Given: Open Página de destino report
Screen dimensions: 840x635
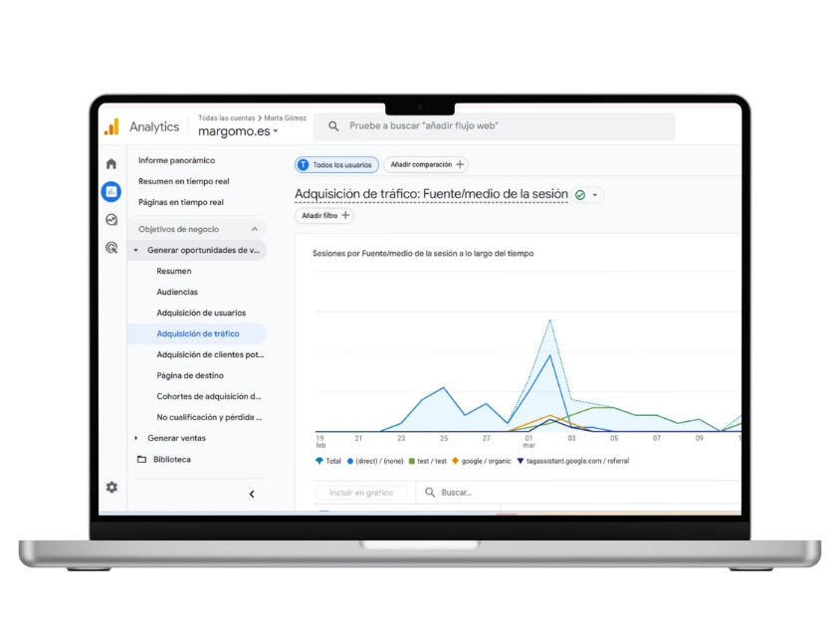Looking at the screenshot, I should point(189,375).
